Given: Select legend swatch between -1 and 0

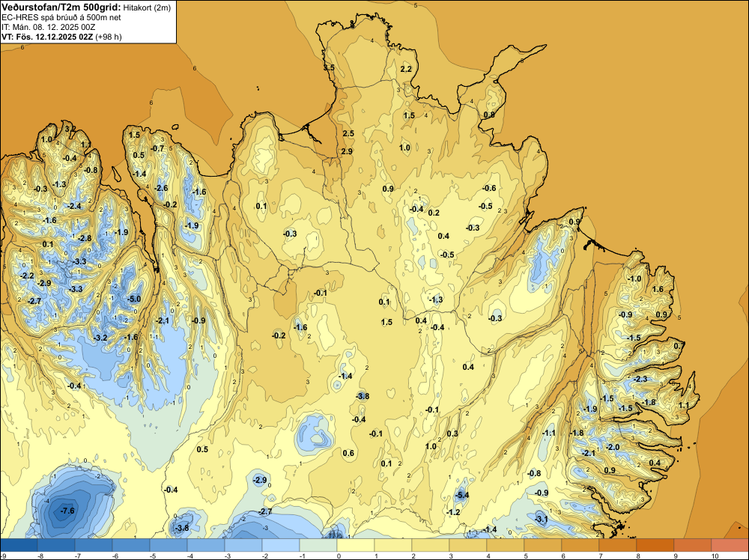Looking at the screenshot, I should 318,545.
